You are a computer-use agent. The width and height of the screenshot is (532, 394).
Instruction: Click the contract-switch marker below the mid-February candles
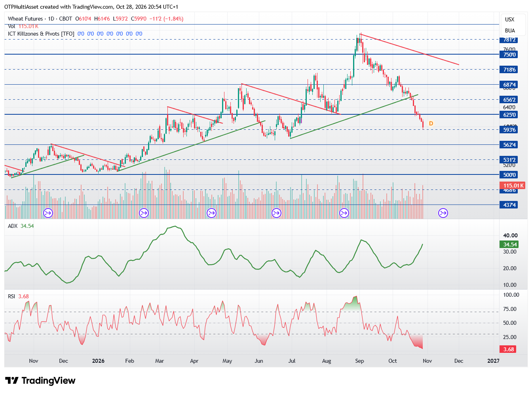click(144, 213)
